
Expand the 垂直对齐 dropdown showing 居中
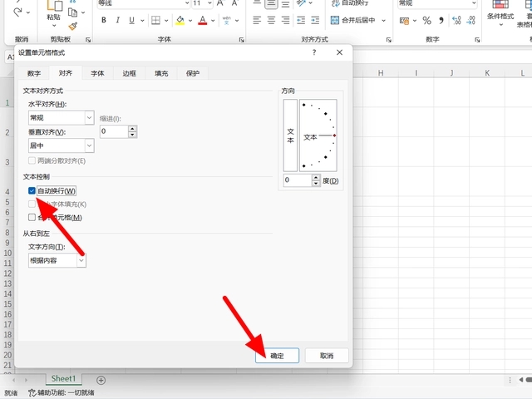(x=61, y=145)
